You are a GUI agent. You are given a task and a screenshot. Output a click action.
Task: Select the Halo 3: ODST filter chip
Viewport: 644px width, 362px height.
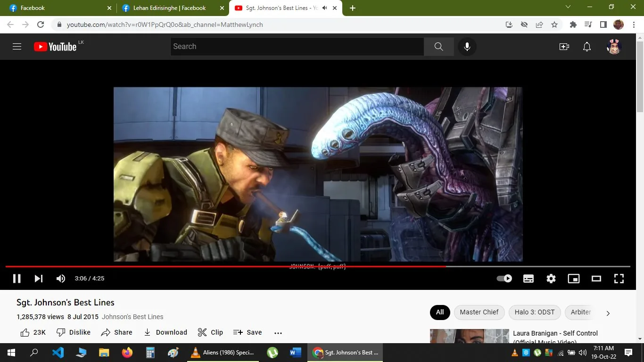535,312
